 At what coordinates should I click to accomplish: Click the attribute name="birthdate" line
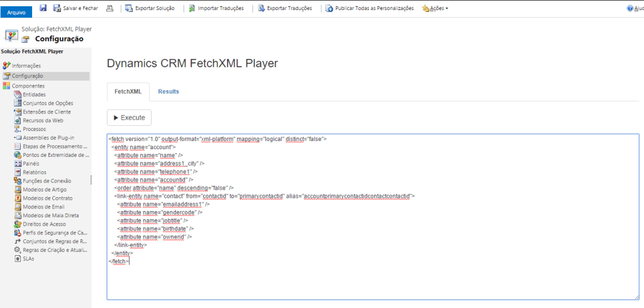[155, 229]
